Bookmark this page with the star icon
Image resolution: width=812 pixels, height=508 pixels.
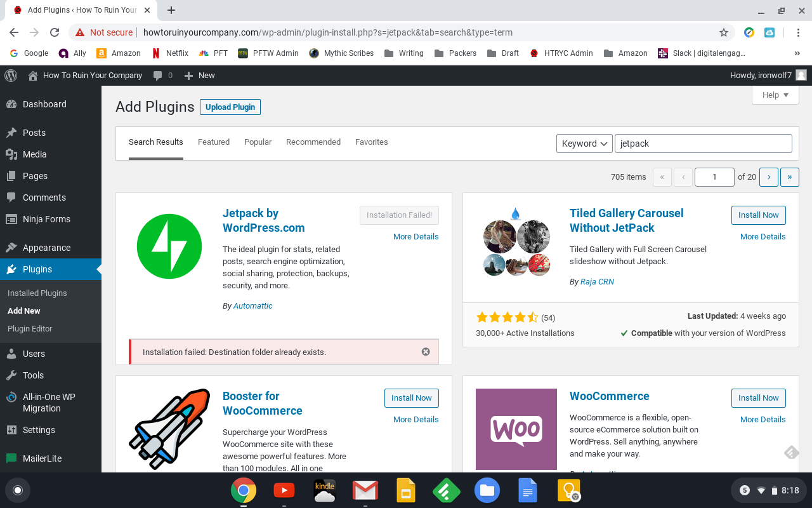point(724,32)
